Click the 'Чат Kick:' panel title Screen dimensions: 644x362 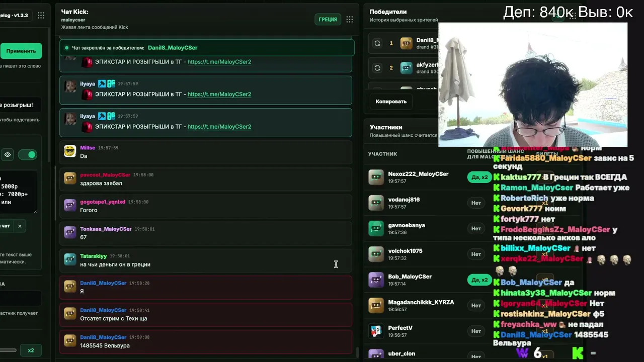74,12
